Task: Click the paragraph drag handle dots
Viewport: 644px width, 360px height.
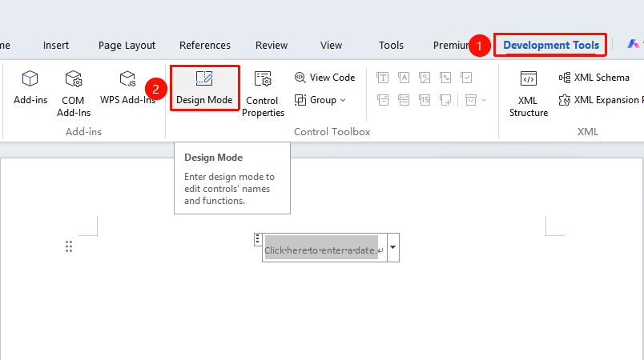Action: [x=69, y=246]
